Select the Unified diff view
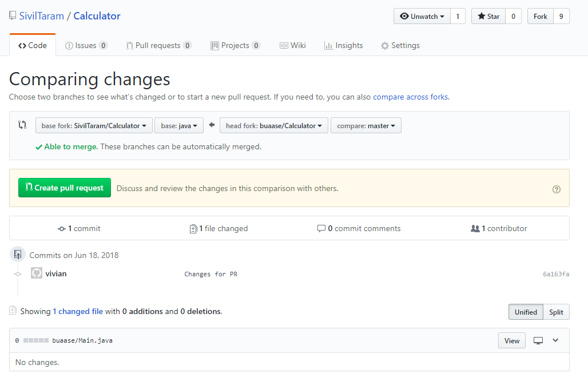 pyautogui.click(x=526, y=312)
